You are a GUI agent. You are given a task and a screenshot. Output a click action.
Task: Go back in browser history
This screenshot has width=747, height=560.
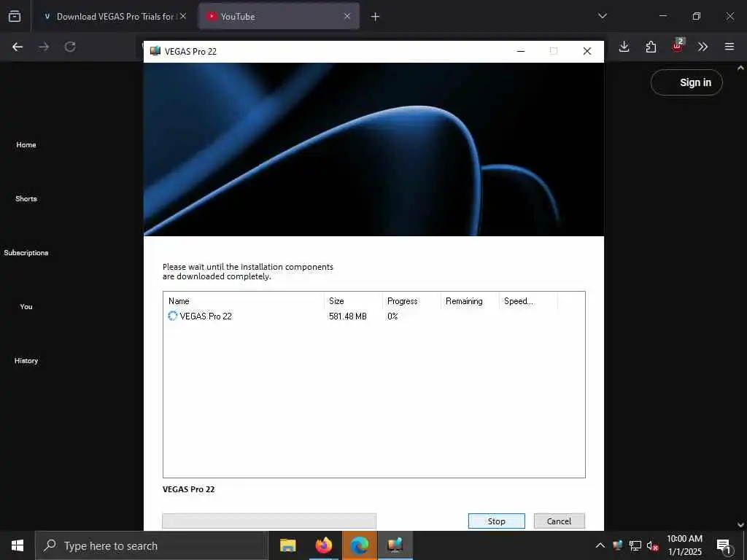coord(18,47)
